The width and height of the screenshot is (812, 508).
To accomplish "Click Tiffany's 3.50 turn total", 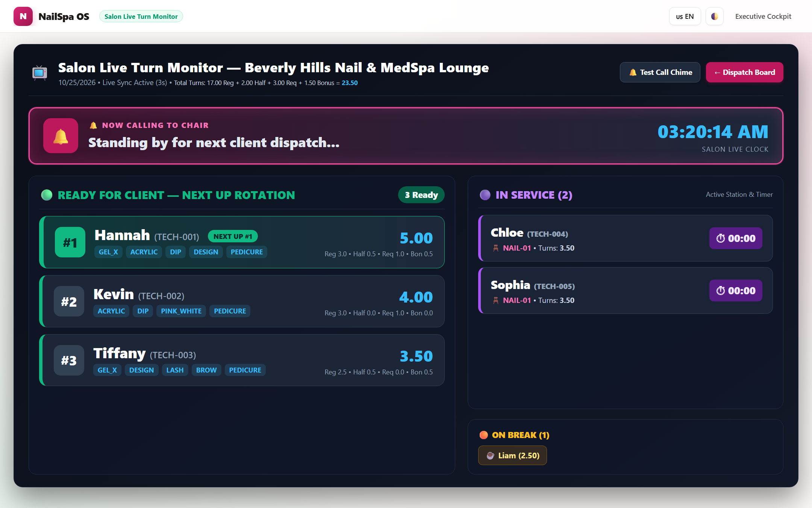I will pyautogui.click(x=416, y=356).
